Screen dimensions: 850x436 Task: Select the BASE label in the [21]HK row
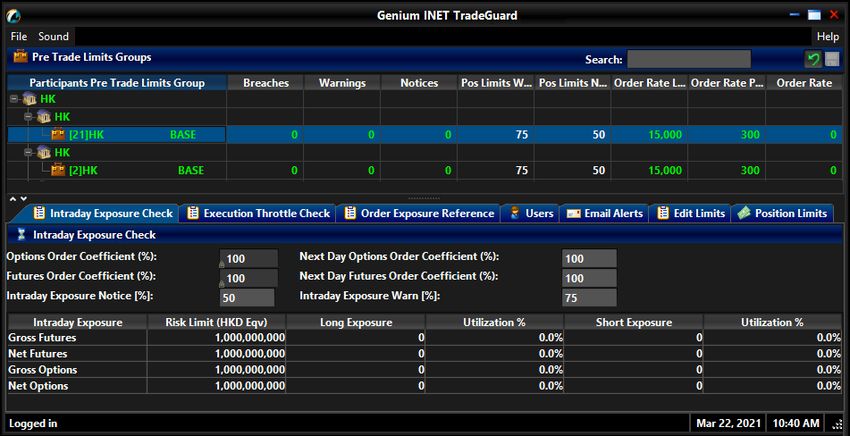click(x=183, y=134)
